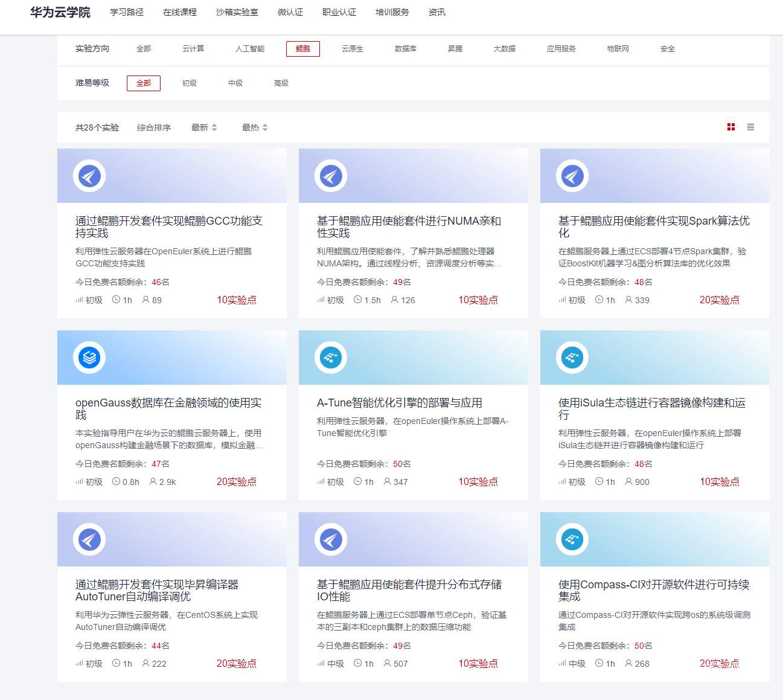Filter experiments by 物联网
The width and height of the screenshot is (783, 700).
pyautogui.click(x=618, y=49)
